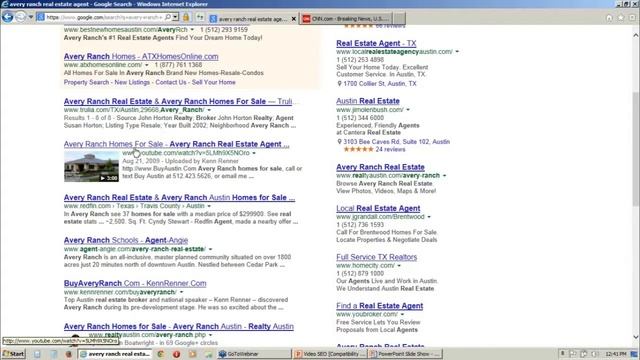Expand arrow next to redfin.com breadcrumb

(209, 206)
